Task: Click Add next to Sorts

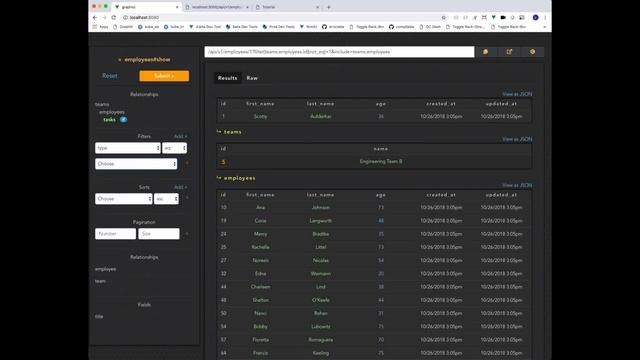Action: [x=180, y=187]
